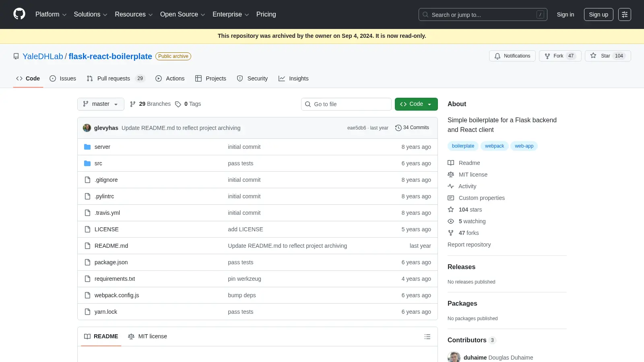Viewport: 644px width, 362px height.
Task: Click the README.md file icon
Action: [x=87, y=246]
